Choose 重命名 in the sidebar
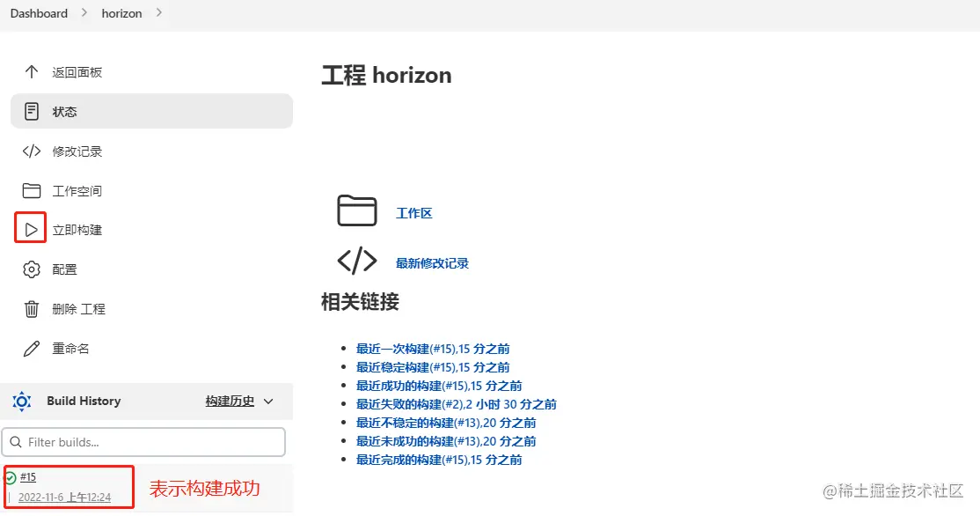Image resolution: width=980 pixels, height=516 pixels. 152,349
